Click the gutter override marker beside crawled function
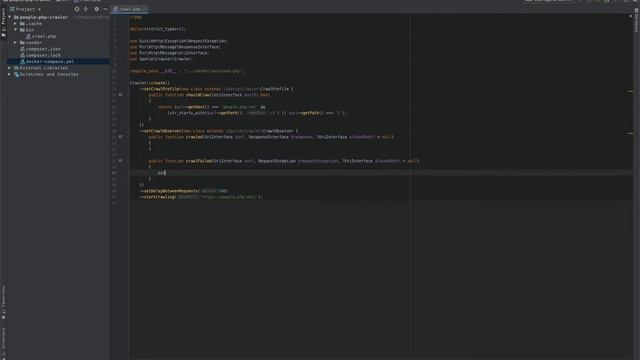The width and height of the screenshot is (640, 360). [x=120, y=137]
